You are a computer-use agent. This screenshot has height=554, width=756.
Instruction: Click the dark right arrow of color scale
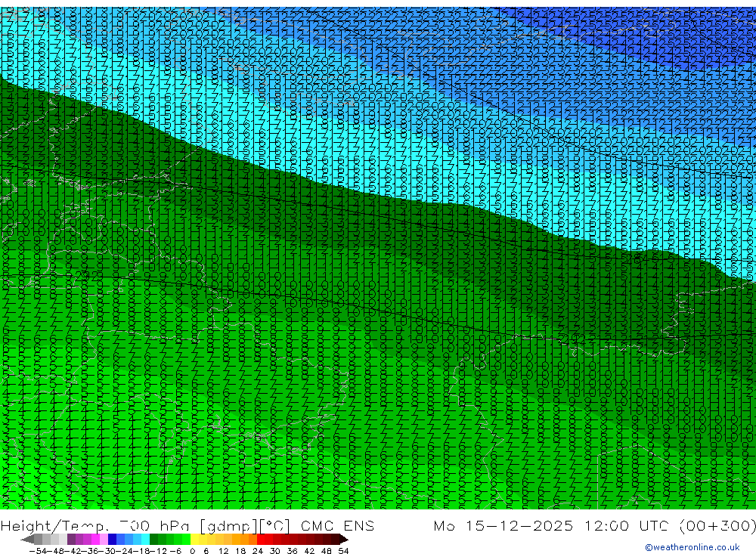point(344,540)
